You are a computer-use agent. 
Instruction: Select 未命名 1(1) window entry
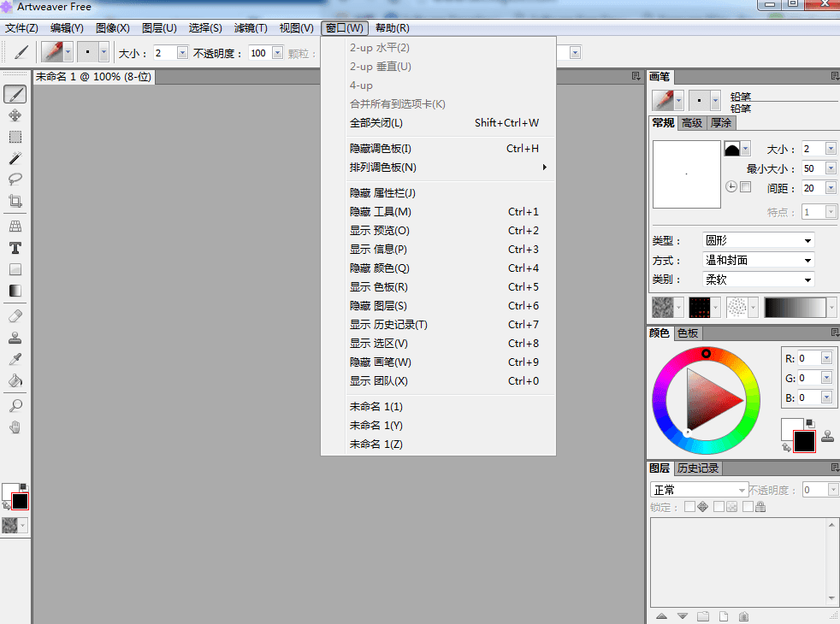coord(438,406)
